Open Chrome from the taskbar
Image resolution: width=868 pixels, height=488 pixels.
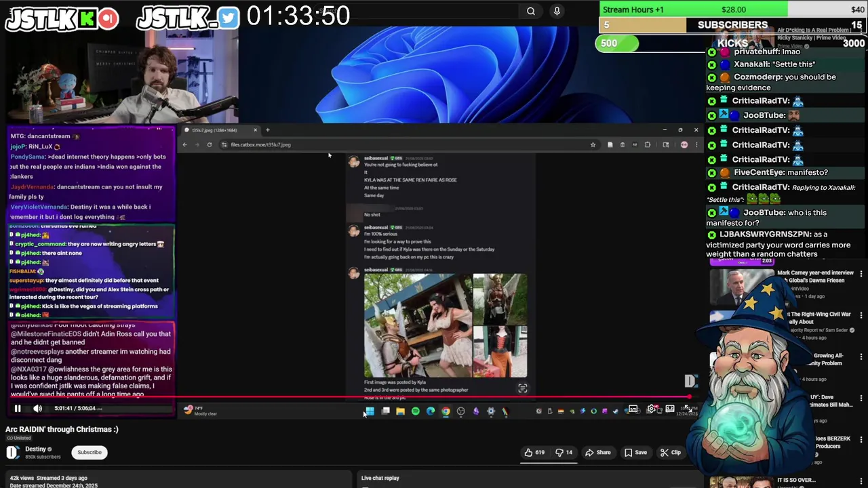click(446, 411)
